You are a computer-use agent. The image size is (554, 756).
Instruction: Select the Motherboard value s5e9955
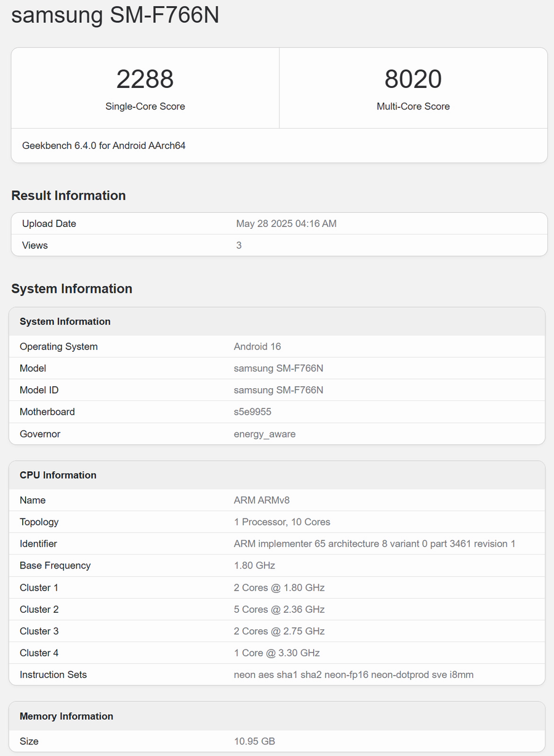click(x=252, y=412)
